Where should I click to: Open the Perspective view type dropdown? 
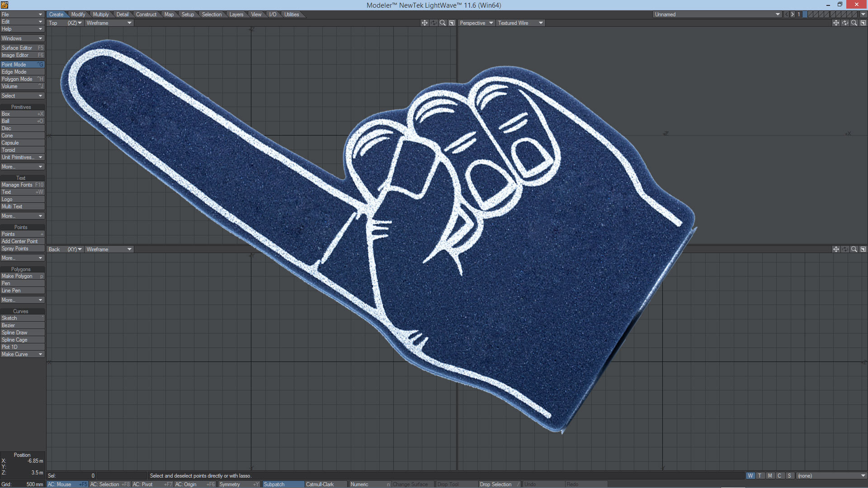point(476,23)
